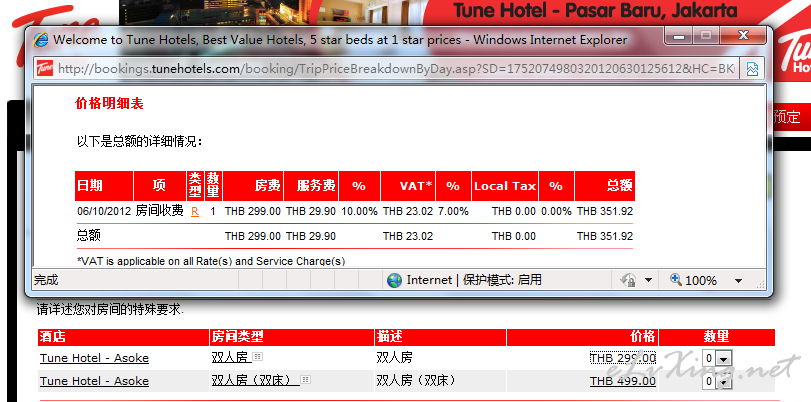
Task: Click the 价格明细表 heading
Action: click(109, 103)
